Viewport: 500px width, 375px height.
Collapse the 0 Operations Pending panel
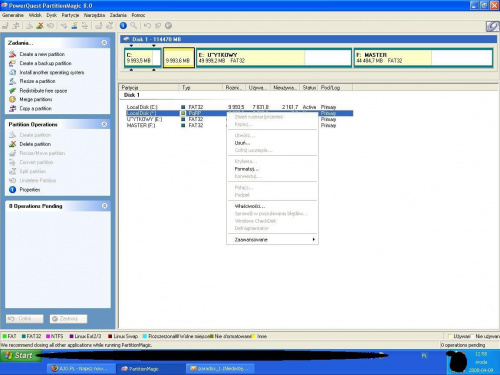tap(104, 206)
